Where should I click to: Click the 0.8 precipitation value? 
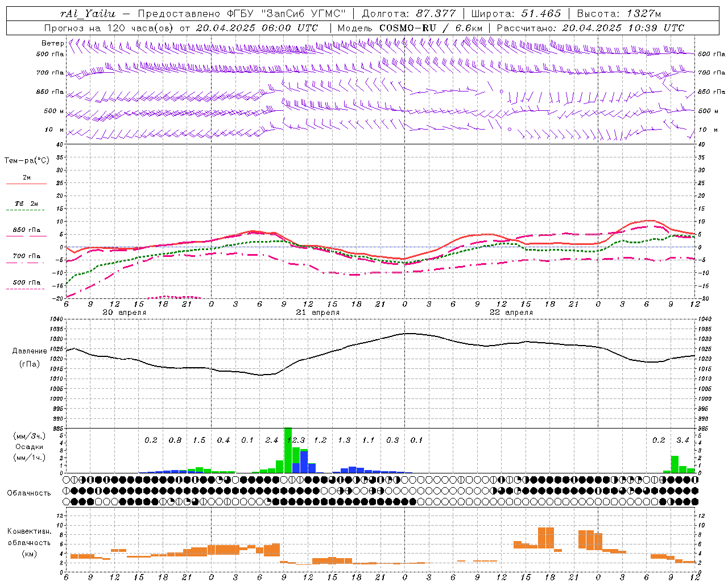[x=175, y=440]
